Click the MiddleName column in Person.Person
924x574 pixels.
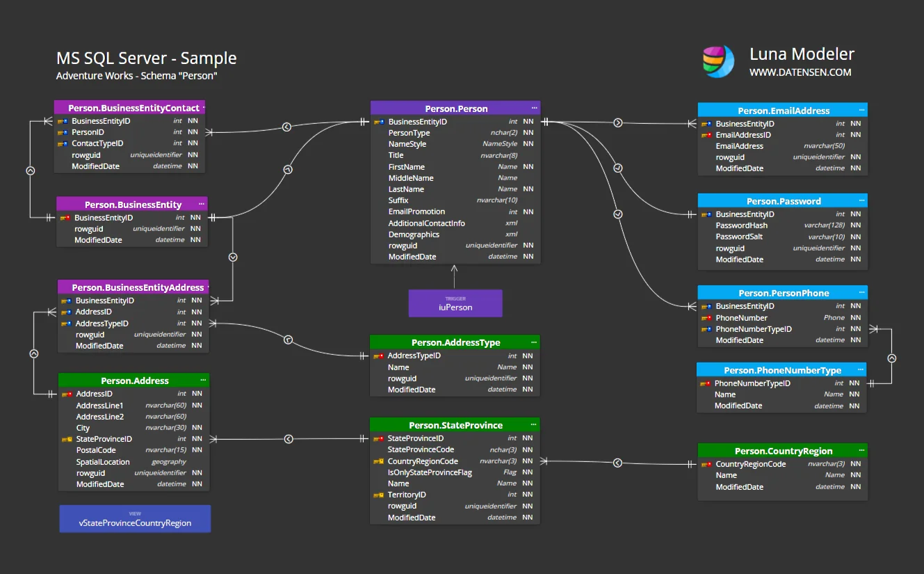(455, 178)
